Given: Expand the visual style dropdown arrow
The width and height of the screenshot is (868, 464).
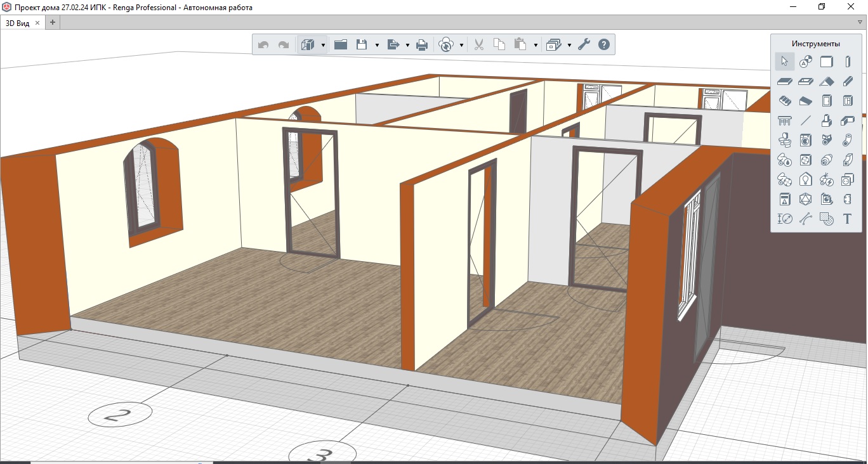Looking at the screenshot, I should pos(323,46).
